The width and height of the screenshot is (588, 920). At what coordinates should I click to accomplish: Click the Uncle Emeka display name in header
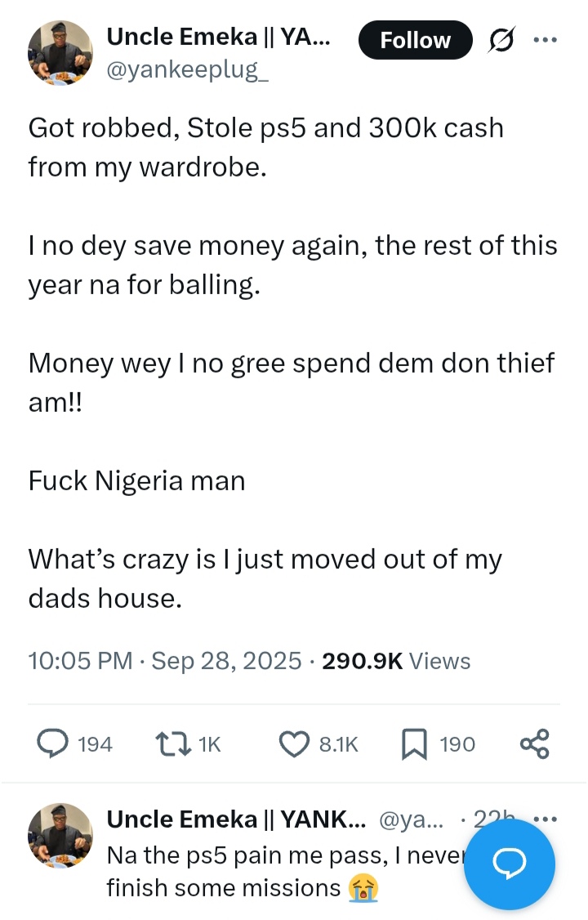pyautogui.click(x=218, y=36)
